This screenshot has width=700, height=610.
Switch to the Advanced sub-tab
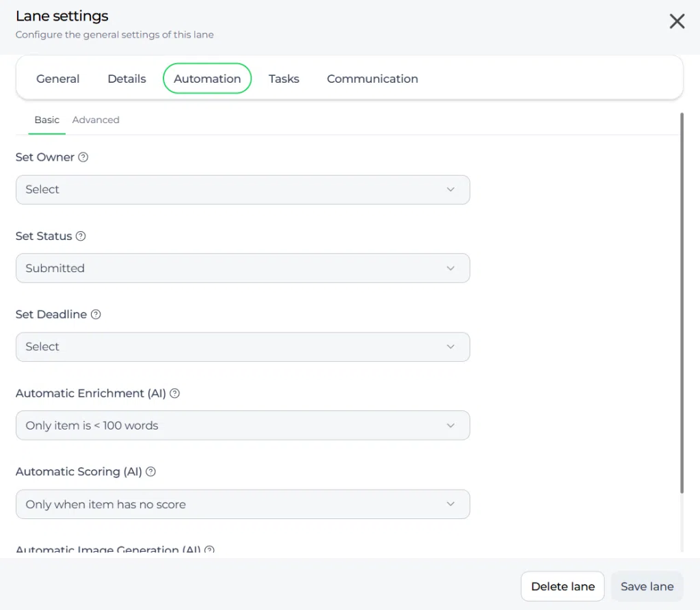[96, 120]
